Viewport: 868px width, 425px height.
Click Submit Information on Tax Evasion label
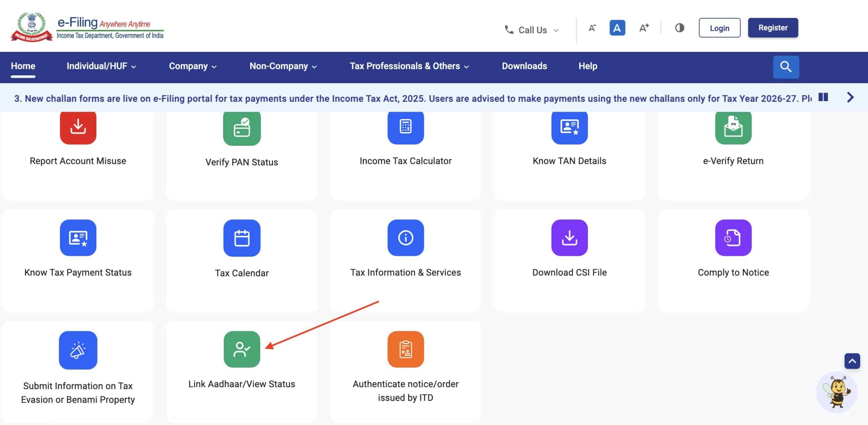(x=78, y=393)
